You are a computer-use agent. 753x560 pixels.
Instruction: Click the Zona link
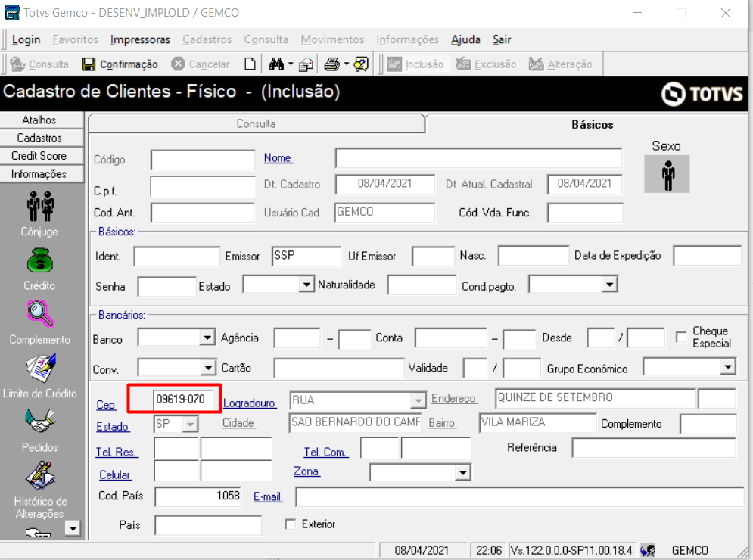click(306, 471)
